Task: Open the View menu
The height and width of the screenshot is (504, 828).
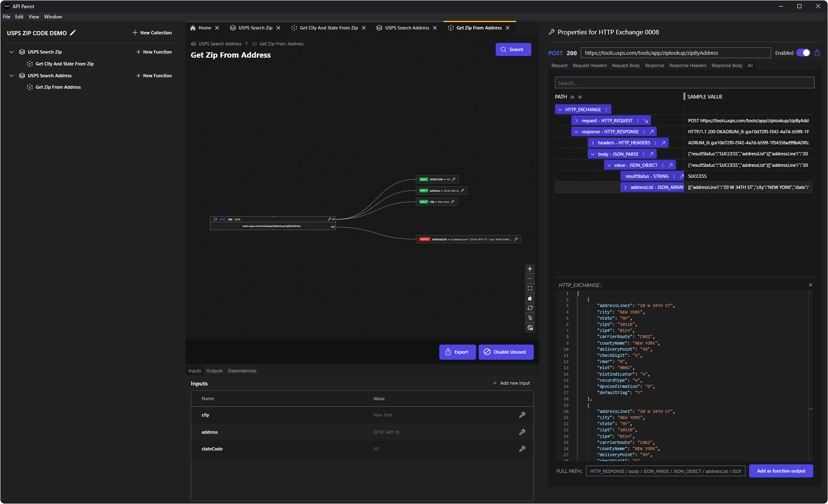Action: pyautogui.click(x=34, y=17)
